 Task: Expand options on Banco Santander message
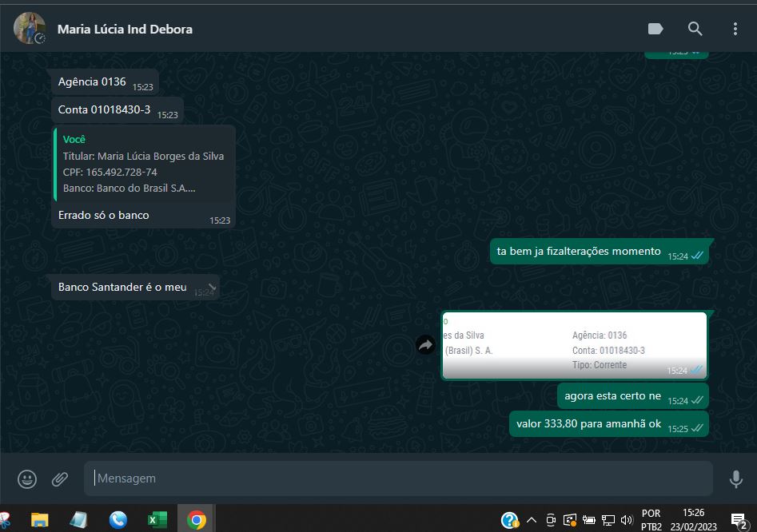click(x=212, y=286)
